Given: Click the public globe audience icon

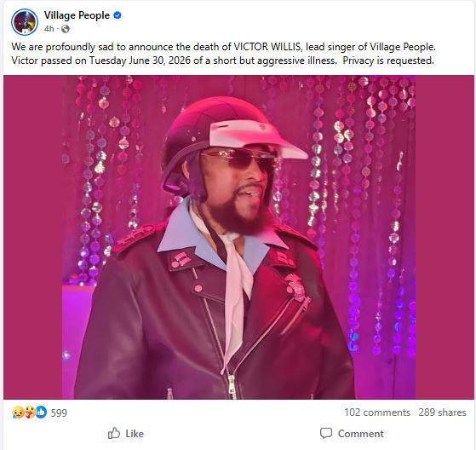Looking at the screenshot, I should (x=66, y=29).
